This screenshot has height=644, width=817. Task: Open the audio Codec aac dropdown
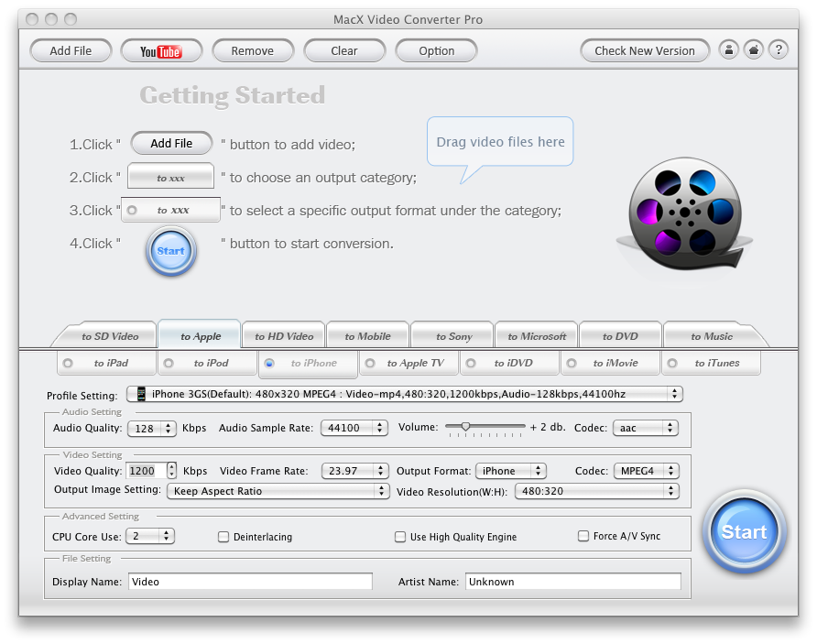click(x=646, y=428)
